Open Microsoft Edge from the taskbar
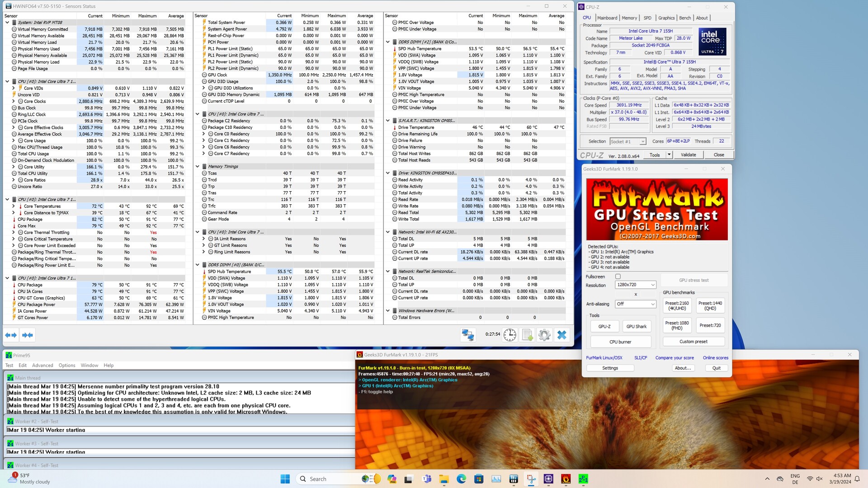Screen dimensions: 868x488 [461, 479]
